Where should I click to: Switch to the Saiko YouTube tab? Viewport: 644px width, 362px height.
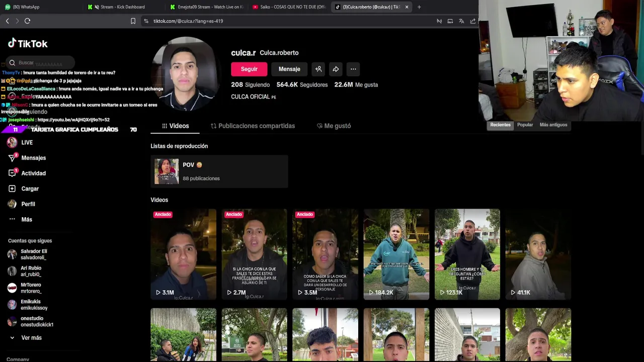[289, 7]
